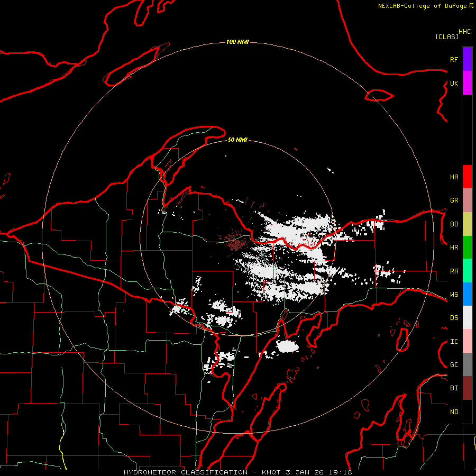Viewport: 476px width, 476px height.
Task: Click the GR salmon legend color swatch
Action: [467, 200]
